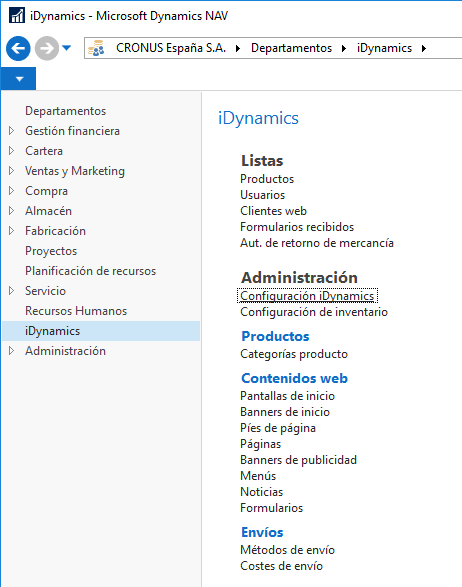Open Costes de envío link
Screen dimensions: 462x587
[x=281, y=566]
